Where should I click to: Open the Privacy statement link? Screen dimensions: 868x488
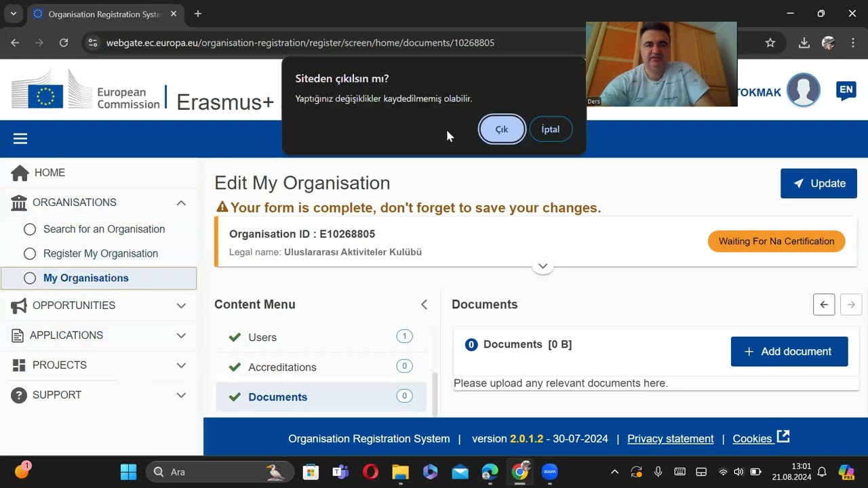click(670, 439)
